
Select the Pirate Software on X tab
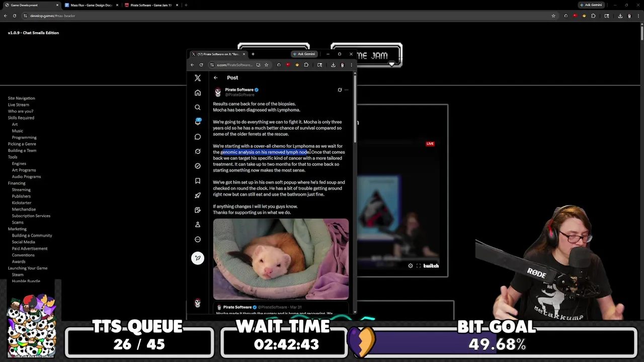tap(219, 54)
